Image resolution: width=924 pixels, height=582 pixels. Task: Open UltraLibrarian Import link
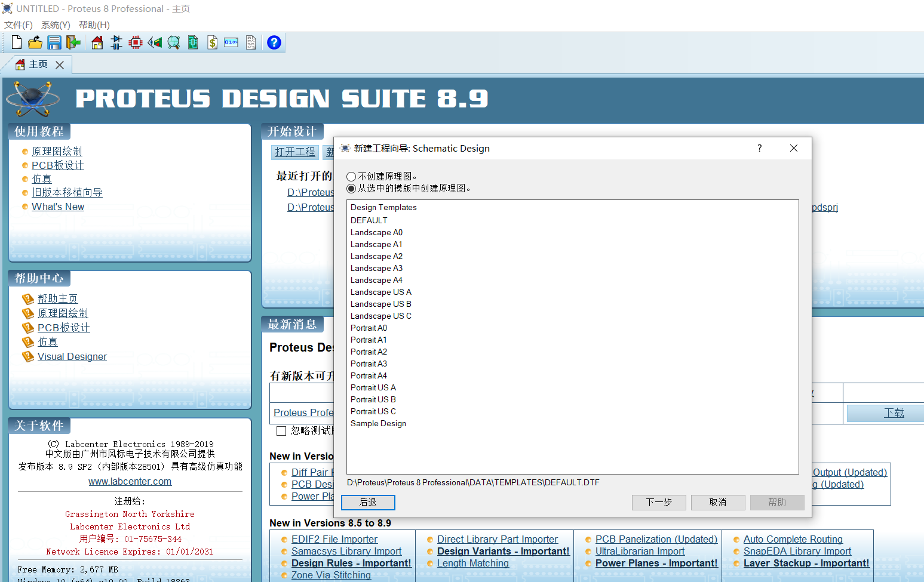tap(640, 551)
